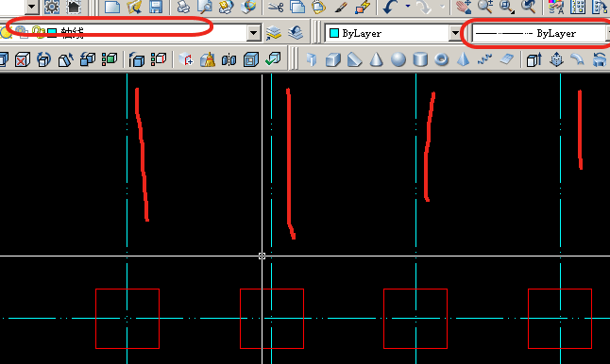Click the Match Properties paintbrush icon

click(340, 7)
